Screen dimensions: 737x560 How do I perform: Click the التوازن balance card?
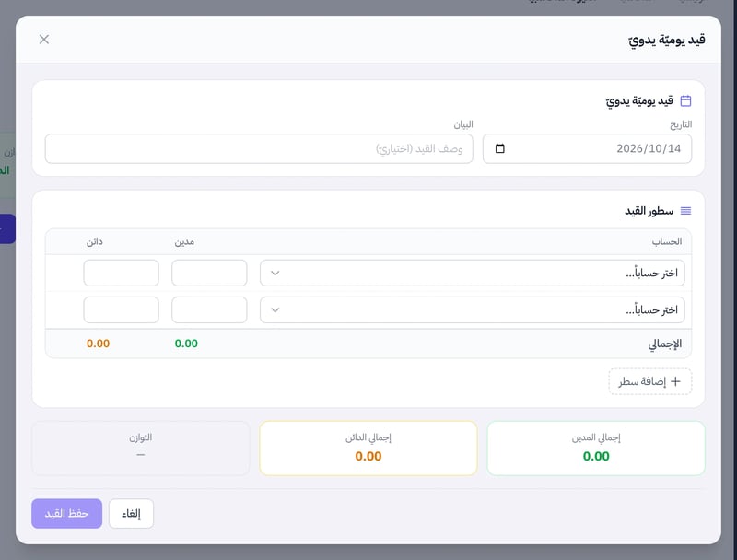click(141, 449)
